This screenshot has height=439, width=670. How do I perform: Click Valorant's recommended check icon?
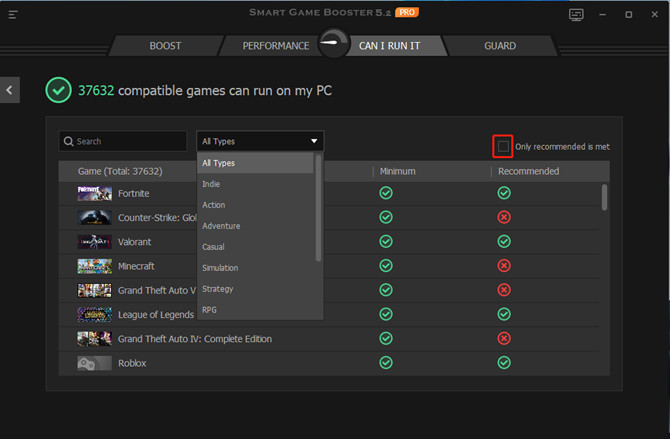(504, 242)
